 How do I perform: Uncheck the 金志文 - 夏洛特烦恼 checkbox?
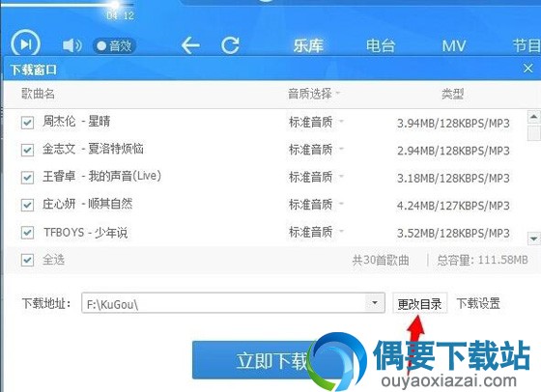coord(27,150)
